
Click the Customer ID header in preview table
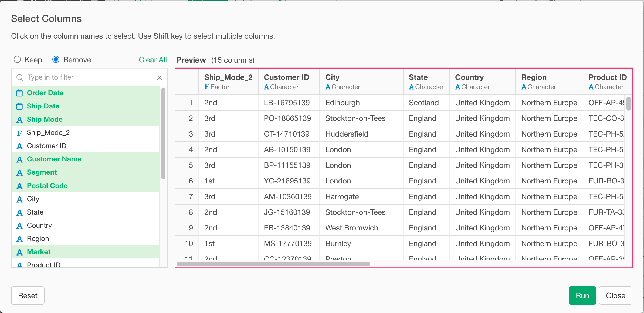click(x=286, y=77)
